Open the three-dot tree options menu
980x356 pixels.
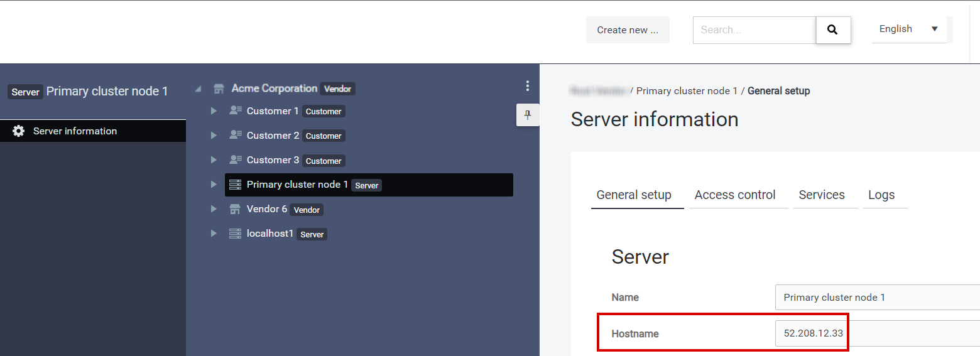point(527,86)
